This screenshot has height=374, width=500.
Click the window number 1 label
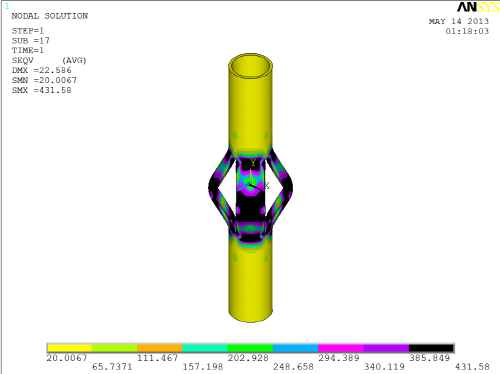[x=7, y=6]
